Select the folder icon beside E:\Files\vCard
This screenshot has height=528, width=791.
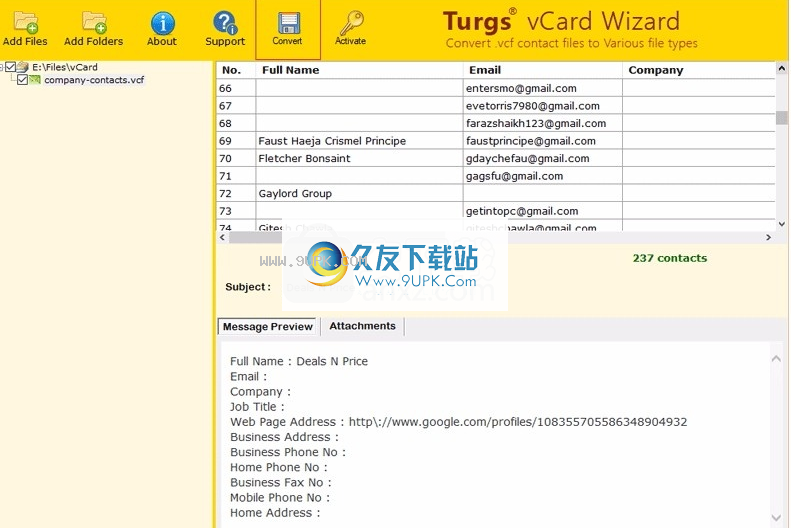[23, 67]
